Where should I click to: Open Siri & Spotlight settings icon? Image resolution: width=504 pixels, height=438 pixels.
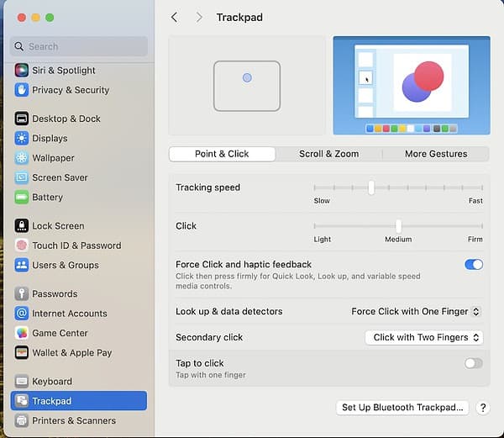(22, 71)
